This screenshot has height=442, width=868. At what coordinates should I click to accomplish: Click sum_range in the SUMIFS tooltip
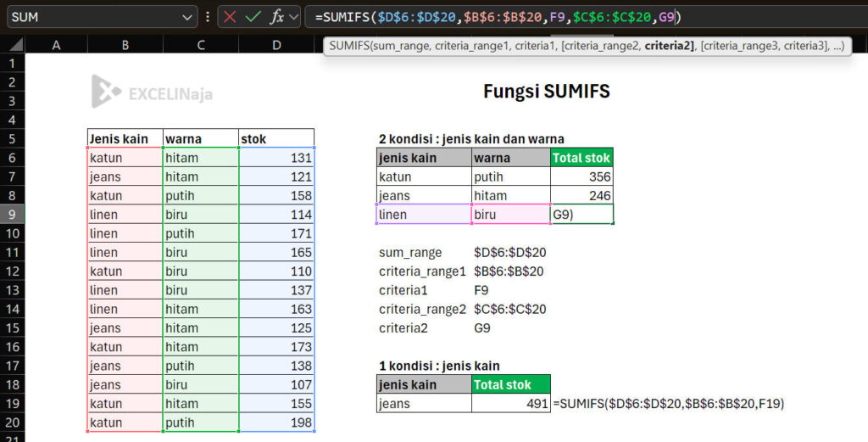click(400, 46)
